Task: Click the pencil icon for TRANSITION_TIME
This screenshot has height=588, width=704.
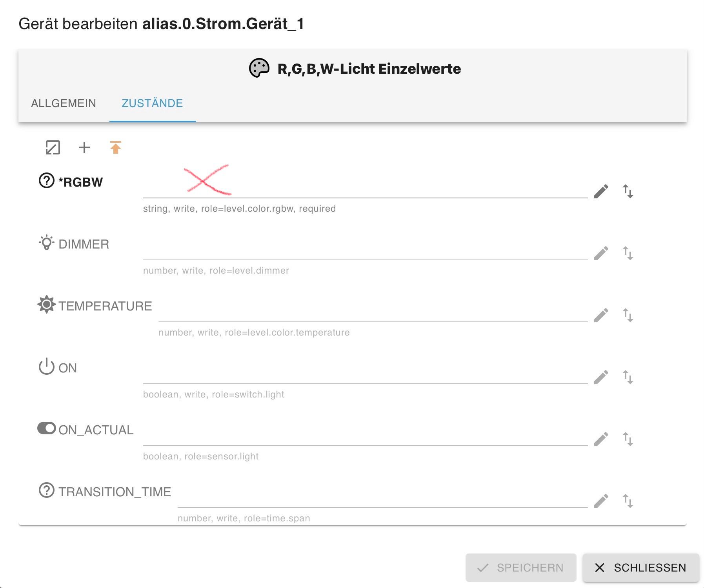Action: point(601,501)
